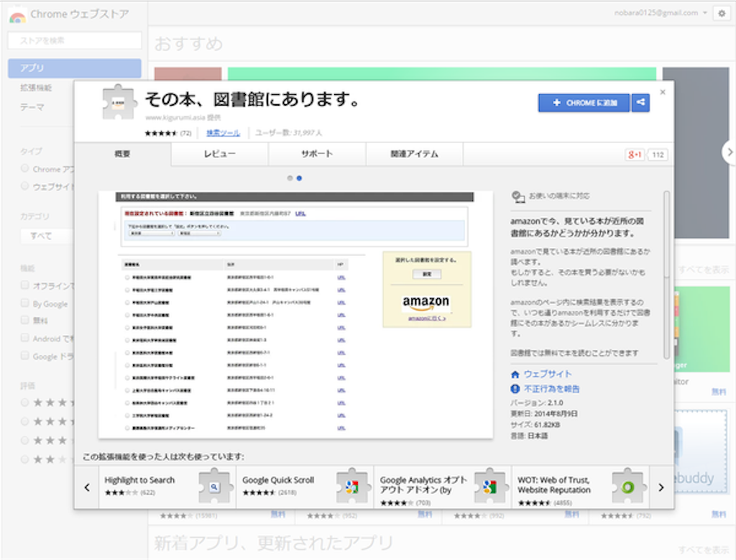Click the home icon beside ウェブサイト
Viewport: 736px width, 560px height.
point(515,374)
